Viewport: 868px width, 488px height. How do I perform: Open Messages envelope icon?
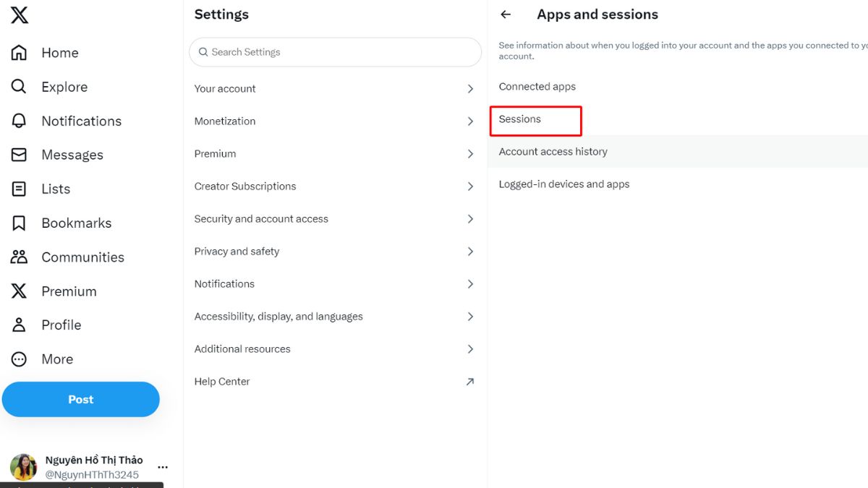19,155
